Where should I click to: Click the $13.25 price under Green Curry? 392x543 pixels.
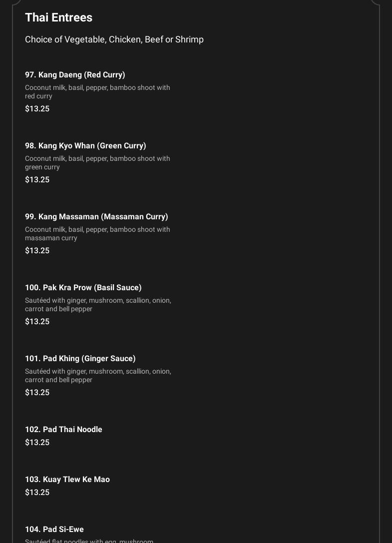click(37, 180)
